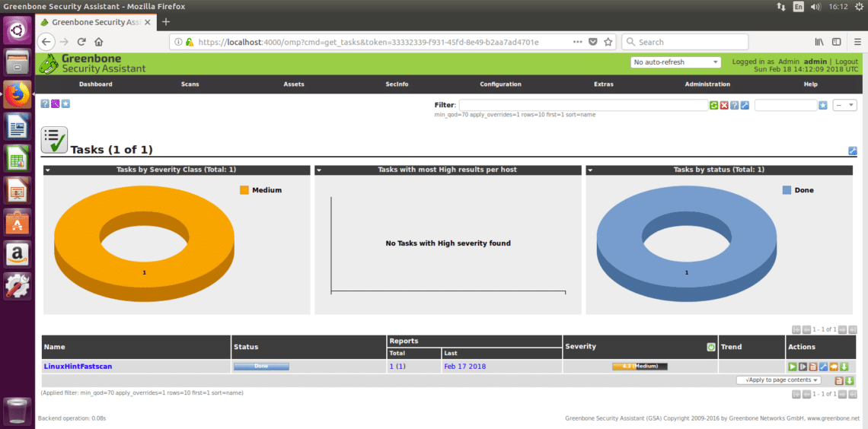Expand Tasks by Severity Class chart menu

48,170
